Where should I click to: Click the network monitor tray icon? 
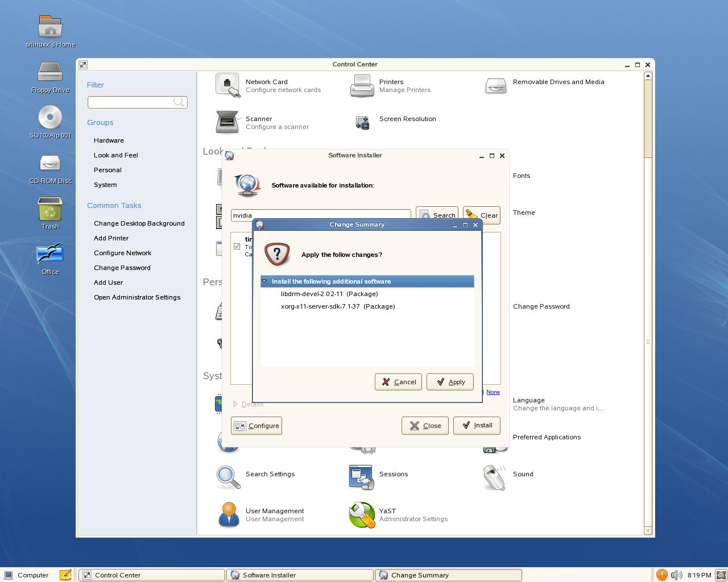pos(721,575)
